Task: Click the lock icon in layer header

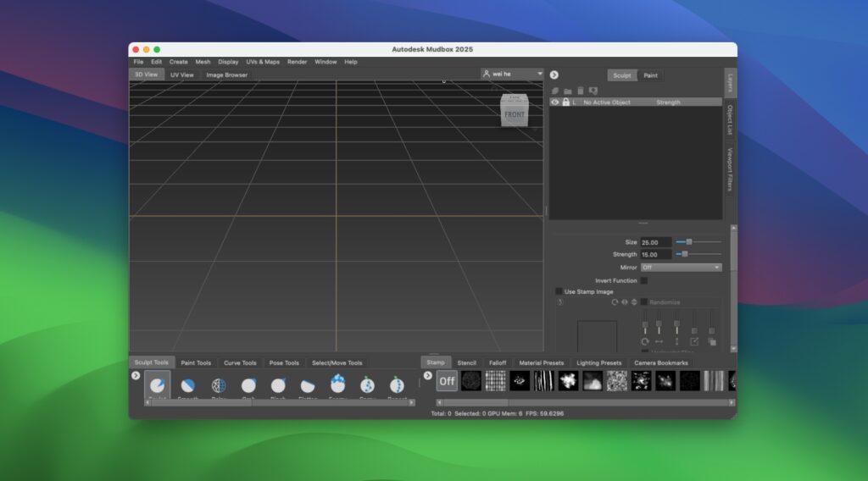Action: coord(565,102)
